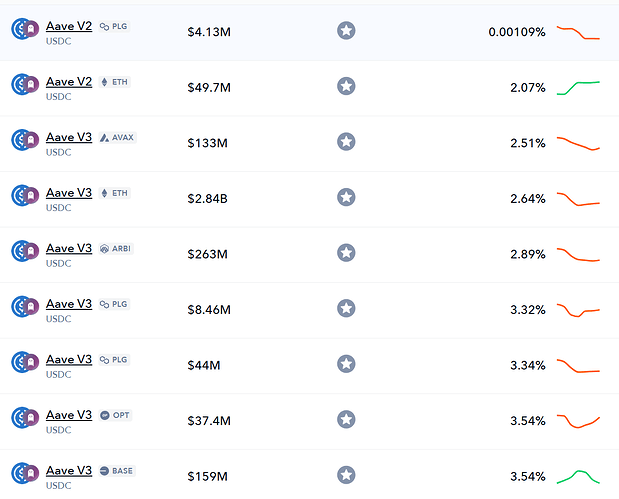Open green sparkline chart for 2.07% row
The width and height of the screenshot is (619, 499).
coord(578,88)
